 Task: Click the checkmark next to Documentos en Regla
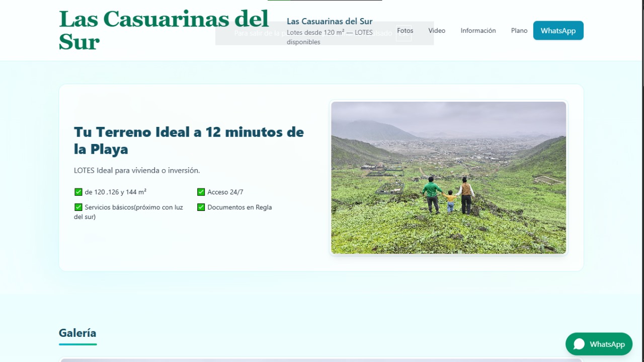[201, 207]
